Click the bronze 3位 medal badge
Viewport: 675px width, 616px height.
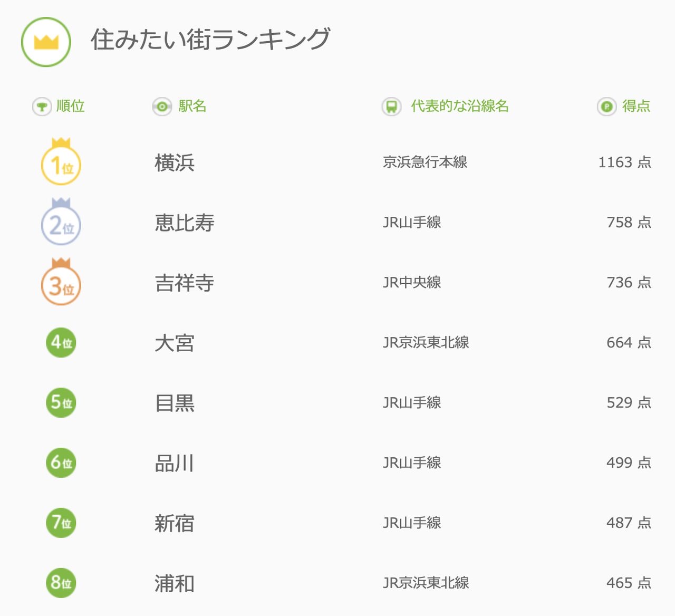click(x=61, y=282)
